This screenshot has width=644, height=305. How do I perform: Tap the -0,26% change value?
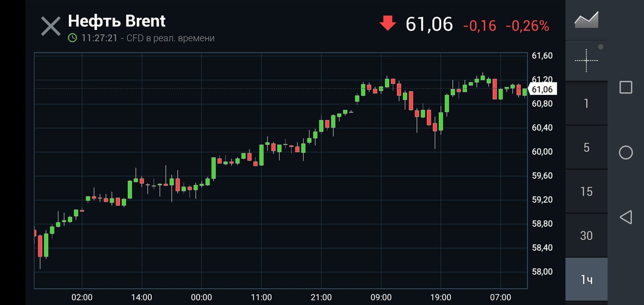click(527, 26)
